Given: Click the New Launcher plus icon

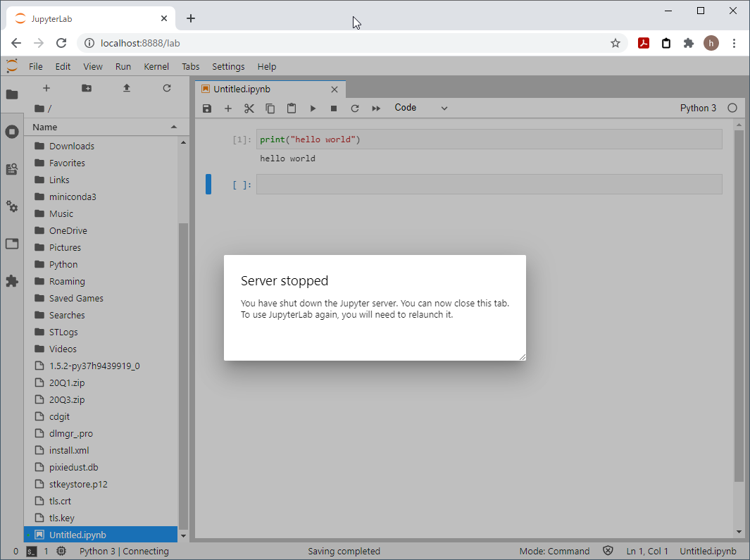Looking at the screenshot, I should point(46,88).
